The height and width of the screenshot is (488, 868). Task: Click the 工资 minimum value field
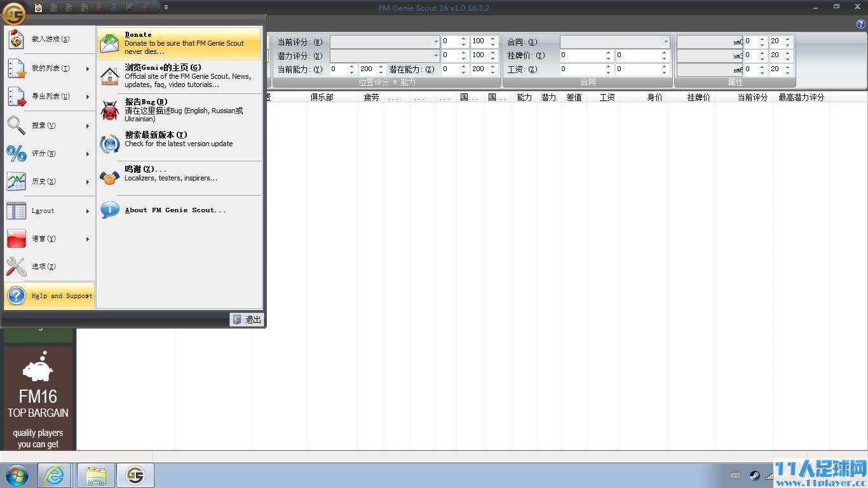[586, 69]
